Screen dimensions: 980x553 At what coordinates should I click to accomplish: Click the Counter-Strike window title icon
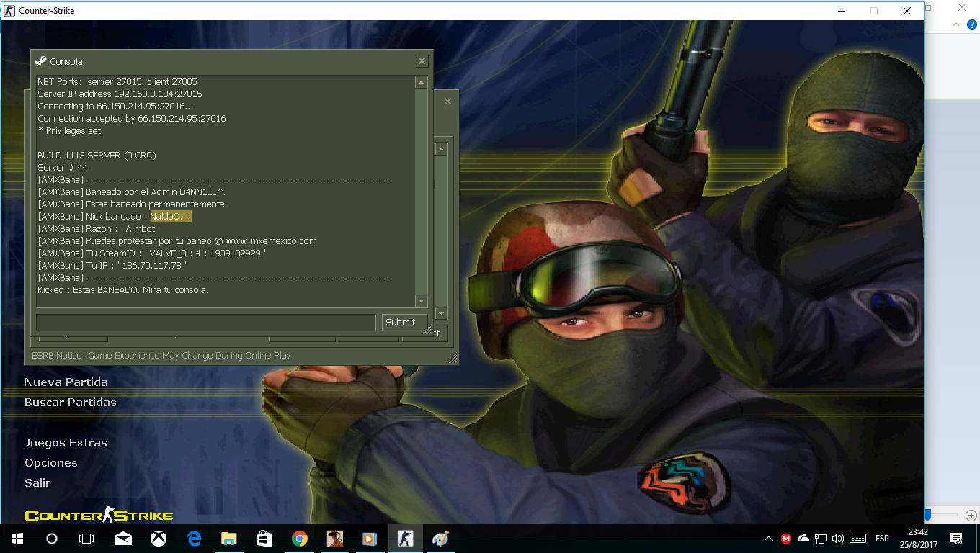pos(9,10)
